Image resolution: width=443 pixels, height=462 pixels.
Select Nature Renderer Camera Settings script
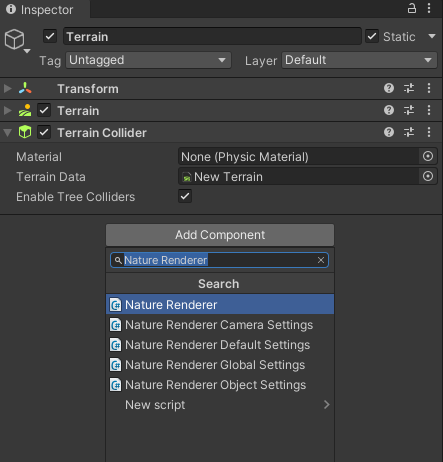click(220, 325)
